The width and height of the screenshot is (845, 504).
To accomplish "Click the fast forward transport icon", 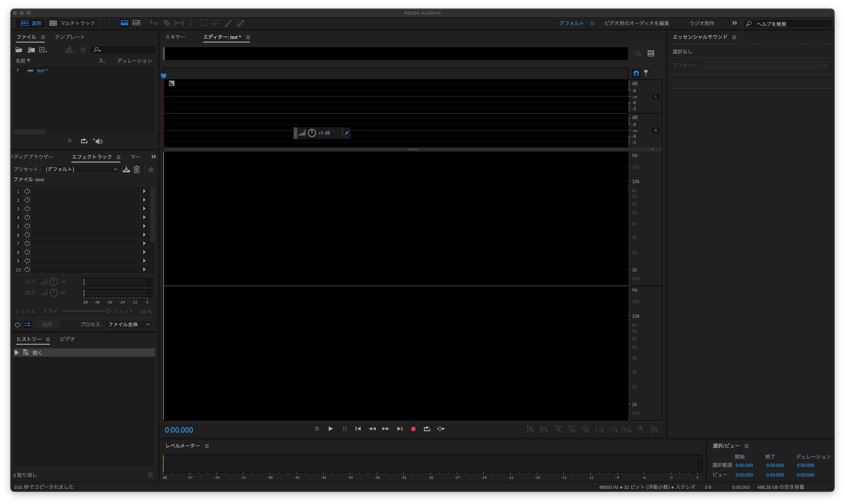I will tap(385, 429).
